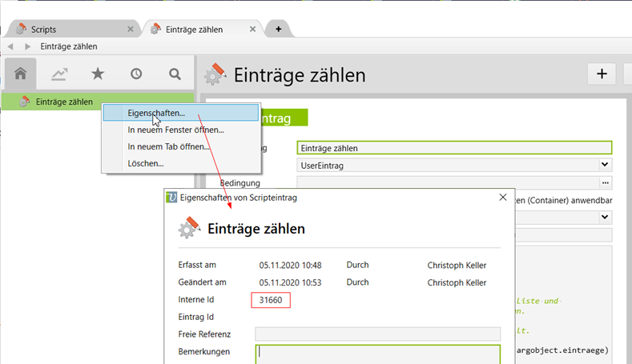The image size is (632, 364).
Task: Expand the UserEintrag dropdown
Action: click(605, 164)
